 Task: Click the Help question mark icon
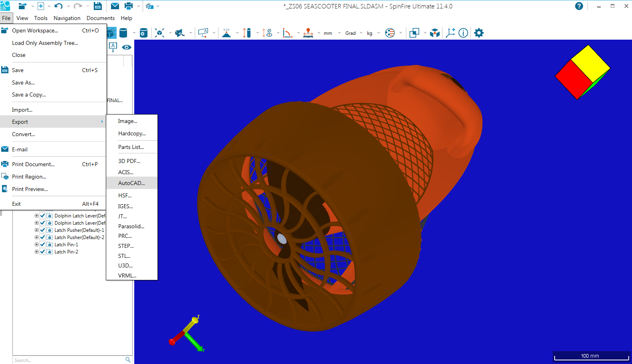tap(579, 6)
